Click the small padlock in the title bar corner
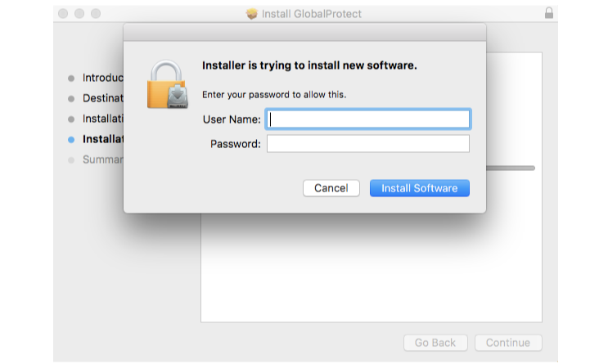Viewport: 590px width, 364px height. (548, 14)
